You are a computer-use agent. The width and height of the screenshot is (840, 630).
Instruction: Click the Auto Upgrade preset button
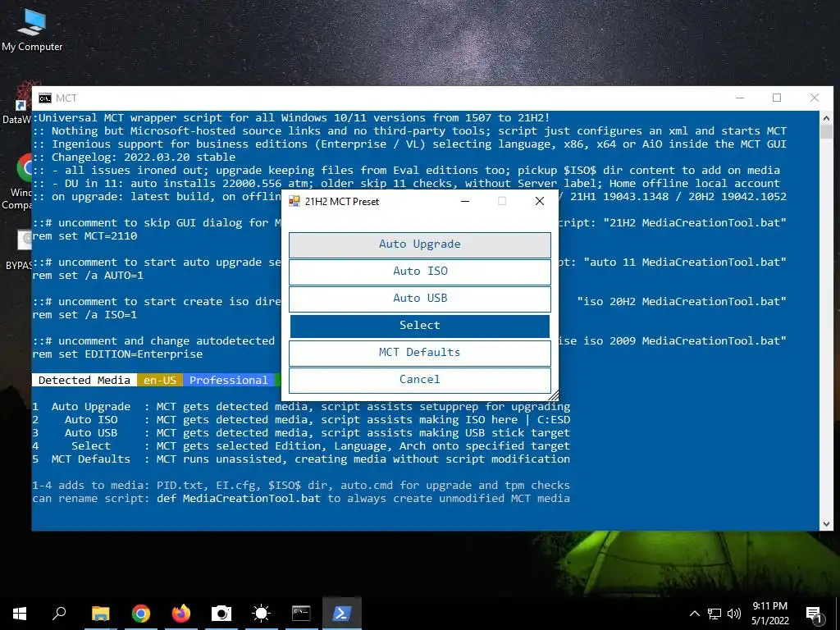(x=419, y=244)
